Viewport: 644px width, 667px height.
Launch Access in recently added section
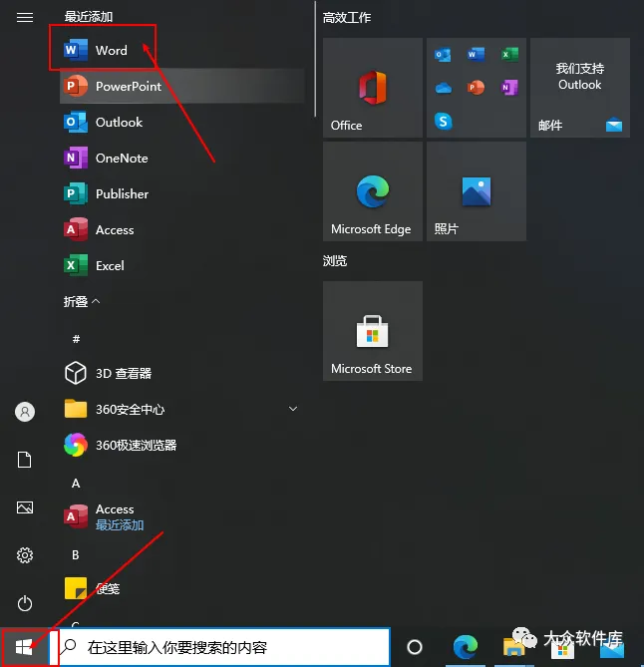(x=182, y=229)
